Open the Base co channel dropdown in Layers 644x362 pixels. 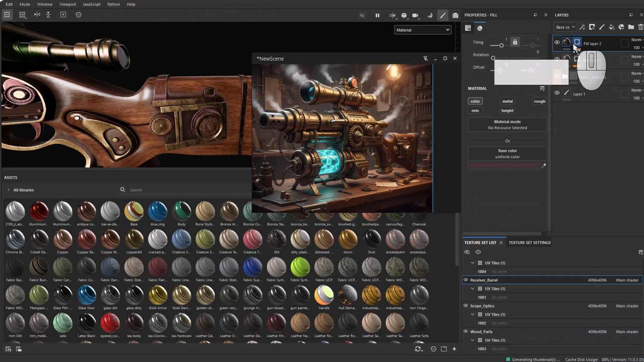click(x=565, y=27)
